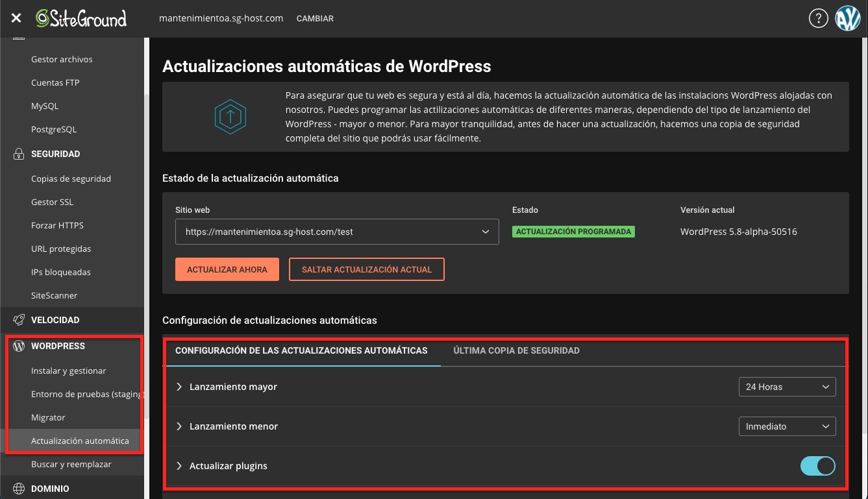
Task: Select Copias de seguridad in the sidebar
Action: 71,178
